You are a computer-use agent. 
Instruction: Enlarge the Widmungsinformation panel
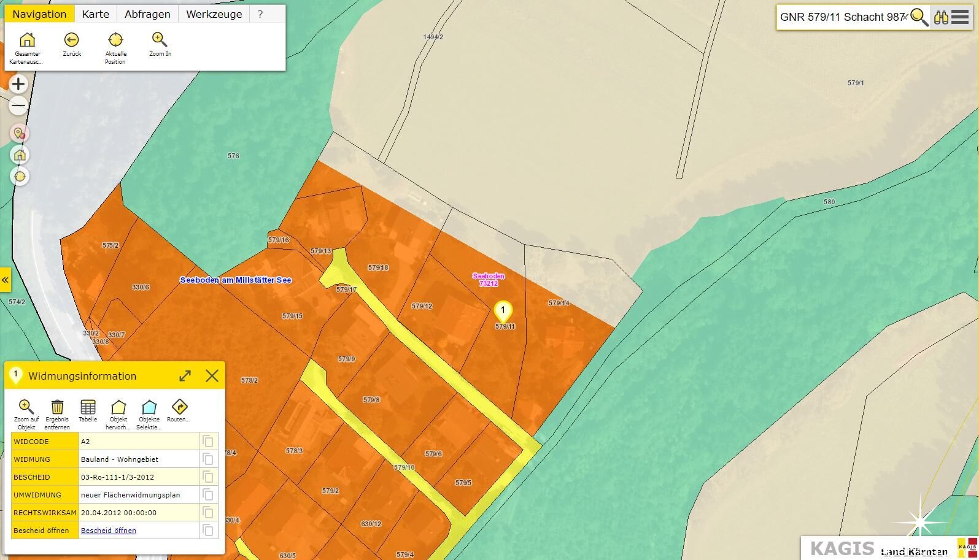pos(185,376)
